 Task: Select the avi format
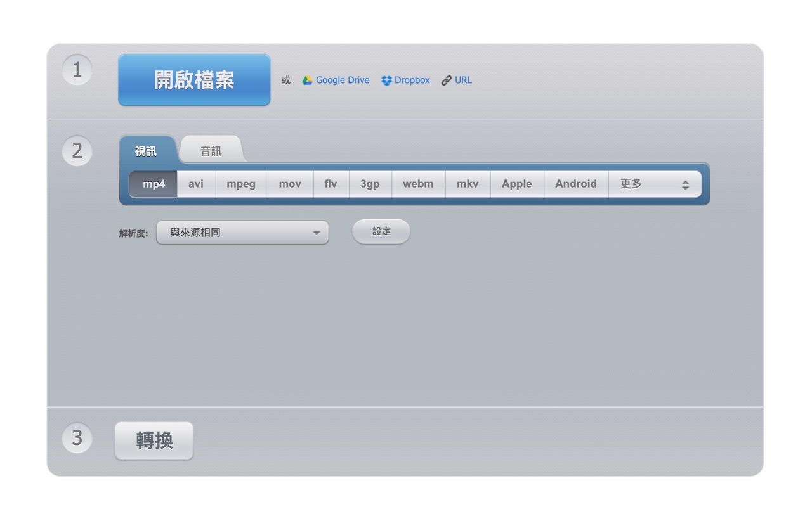tap(196, 184)
